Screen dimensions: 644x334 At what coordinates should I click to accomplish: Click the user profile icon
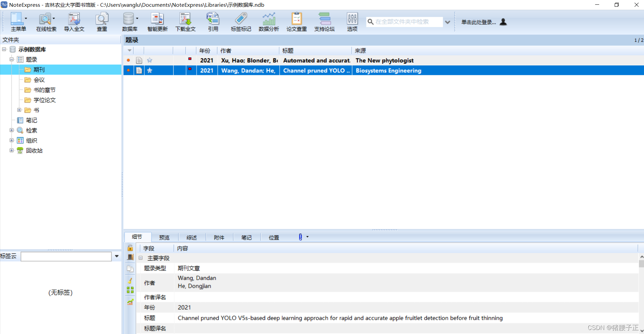point(503,22)
